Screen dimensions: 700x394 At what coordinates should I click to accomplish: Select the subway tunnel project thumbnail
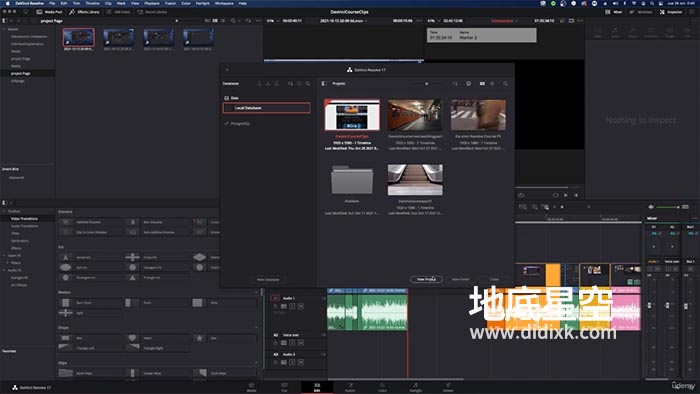click(x=415, y=115)
